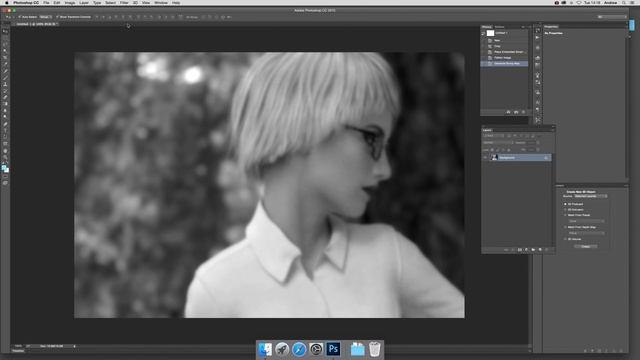Select the Path Selection tool
The height and width of the screenshot is (360, 640).
(5, 137)
